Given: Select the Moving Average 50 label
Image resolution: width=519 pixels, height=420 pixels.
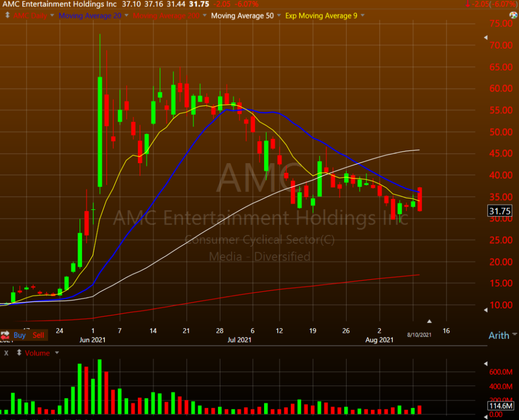Looking at the screenshot, I should [x=243, y=16].
